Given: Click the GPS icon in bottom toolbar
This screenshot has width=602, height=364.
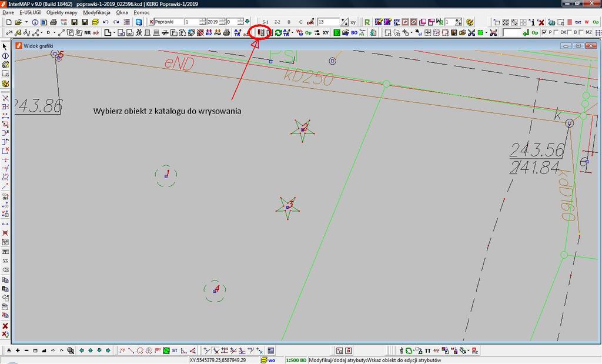Looking at the screenshot, I should (158, 350).
